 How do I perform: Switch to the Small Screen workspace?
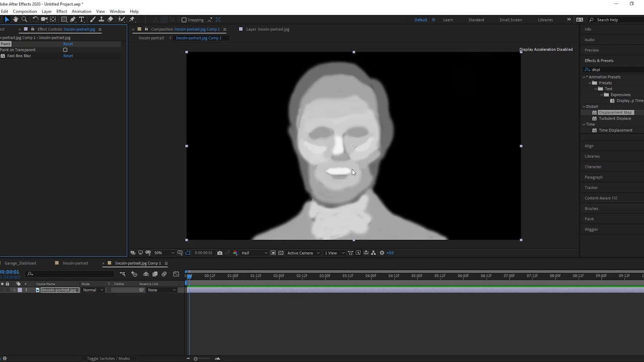pos(511,20)
